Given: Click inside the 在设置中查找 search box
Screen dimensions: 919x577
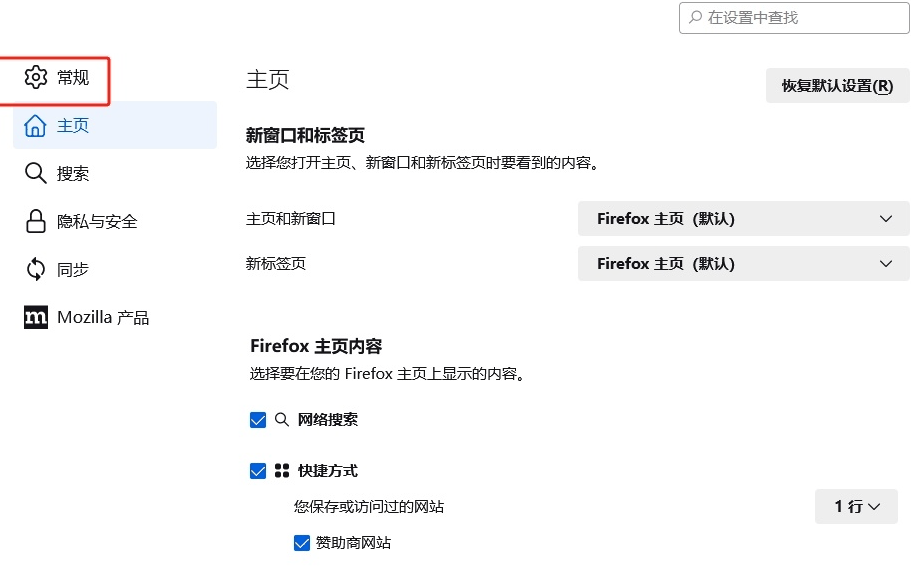Looking at the screenshot, I should click(x=793, y=17).
